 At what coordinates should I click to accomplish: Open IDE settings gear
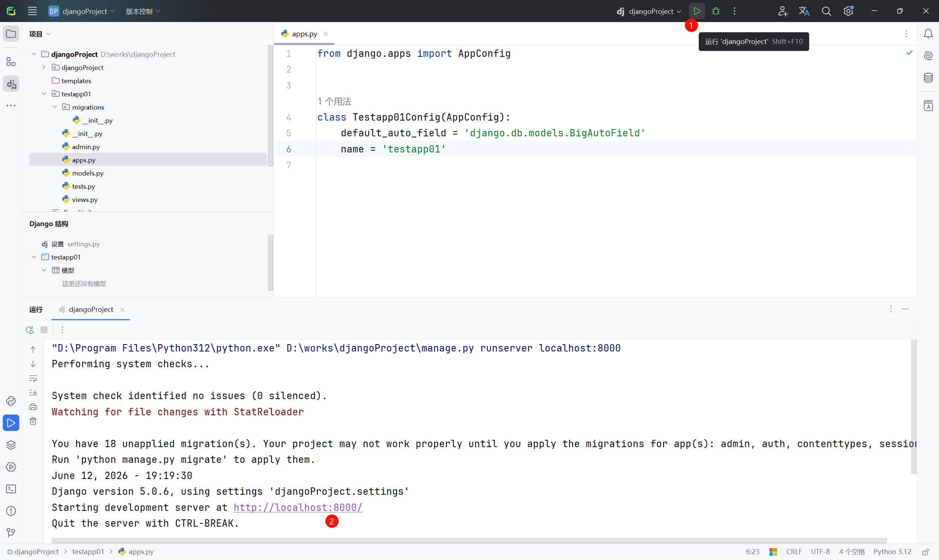[x=848, y=11]
